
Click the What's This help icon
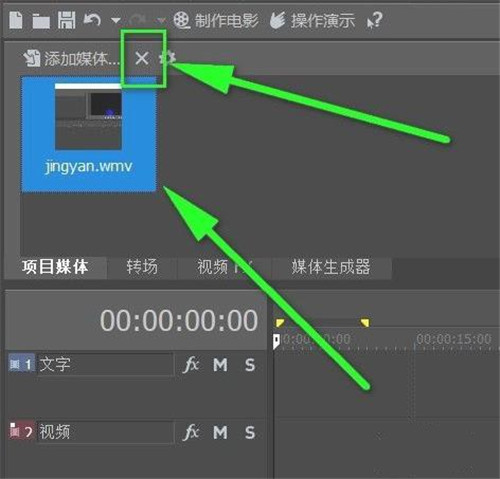374,20
